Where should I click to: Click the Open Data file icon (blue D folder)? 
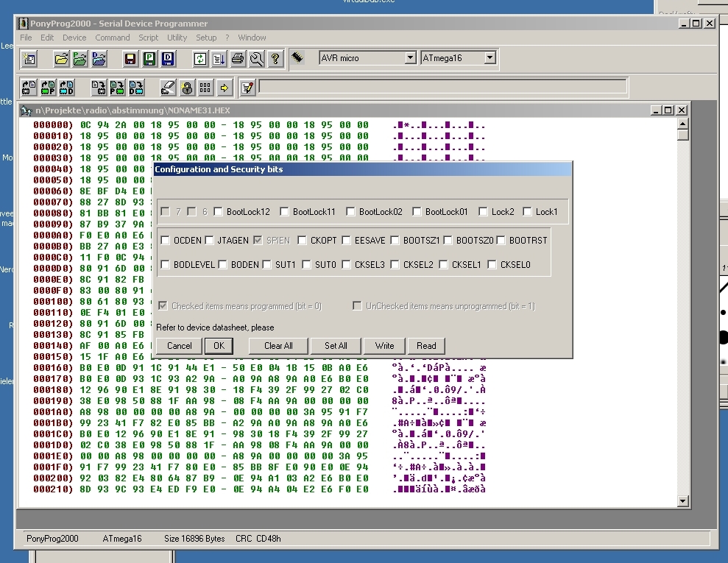point(99,59)
